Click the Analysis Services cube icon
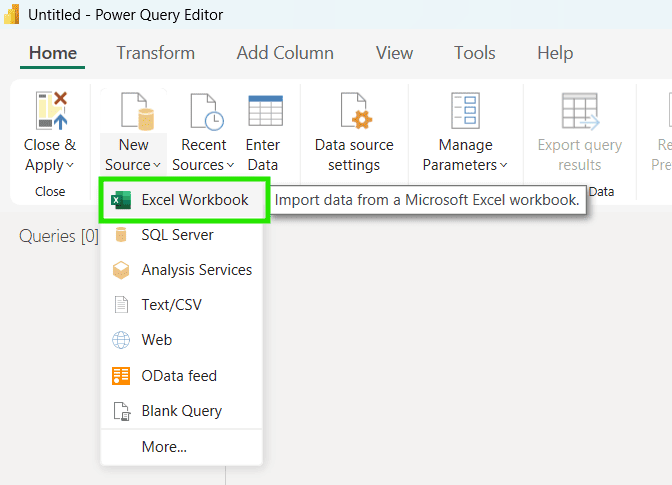This screenshot has width=672, height=485. click(x=121, y=270)
